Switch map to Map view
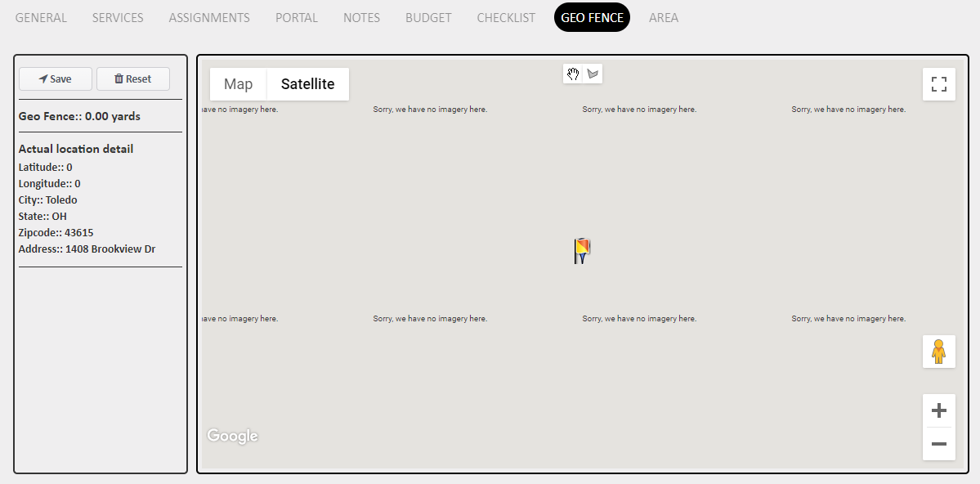The height and width of the screenshot is (484, 980). (239, 84)
